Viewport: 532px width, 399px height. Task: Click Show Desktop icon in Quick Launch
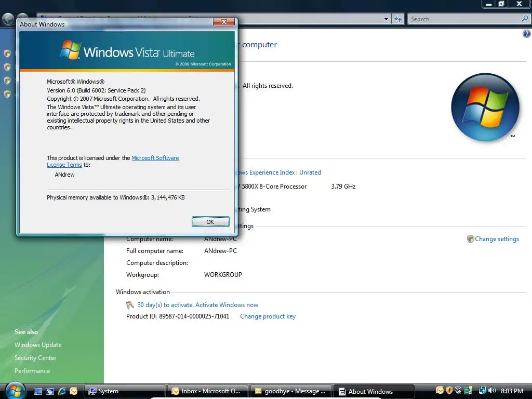coord(38,391)
